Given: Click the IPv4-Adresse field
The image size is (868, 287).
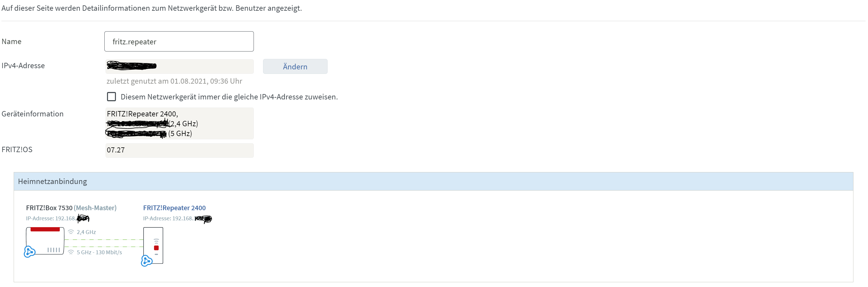Looking at the screenshot, I should pyautogui.click(x=180, y=66).
